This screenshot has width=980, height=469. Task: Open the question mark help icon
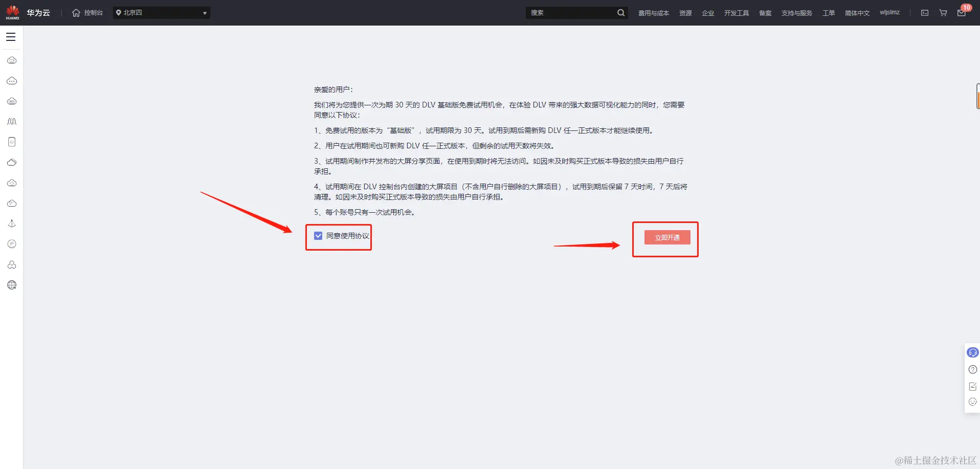[x=973, y=369]
